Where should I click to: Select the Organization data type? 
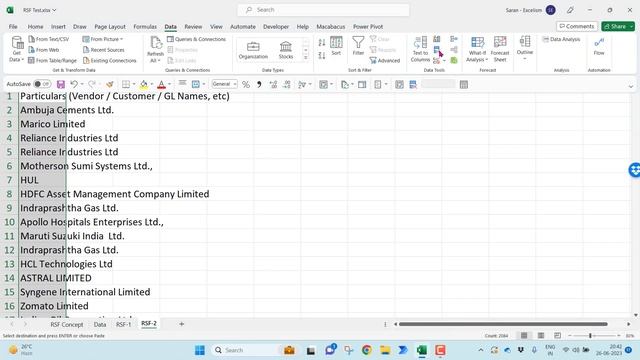pyautogui.click(x=253, y=50)
